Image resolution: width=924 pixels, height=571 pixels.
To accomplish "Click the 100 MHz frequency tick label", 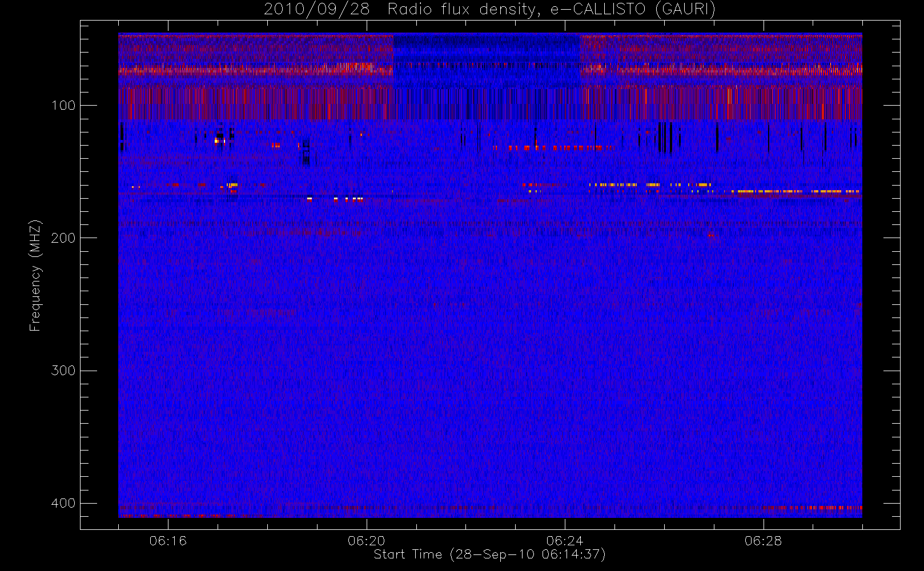I will [63, 106].
